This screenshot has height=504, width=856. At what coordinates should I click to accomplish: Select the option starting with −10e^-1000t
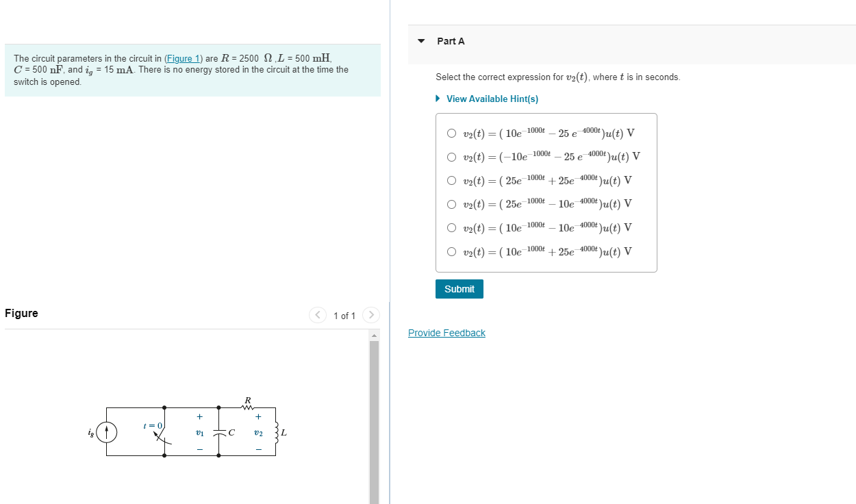[x=452, y=157]
